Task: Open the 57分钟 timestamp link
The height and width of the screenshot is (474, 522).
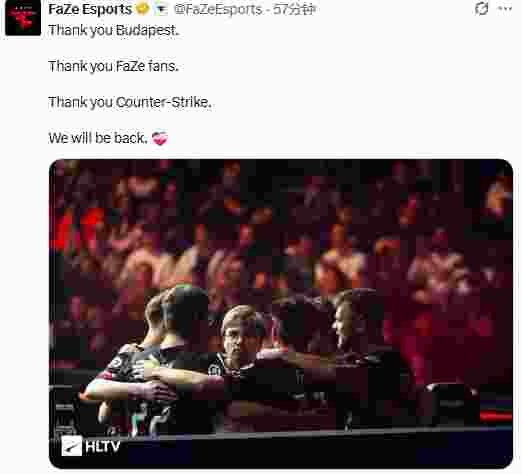Action: [x=294, y=9]
